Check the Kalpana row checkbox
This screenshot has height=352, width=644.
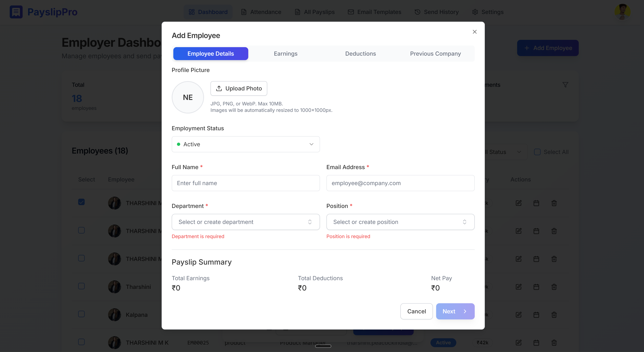coord(81,314)
